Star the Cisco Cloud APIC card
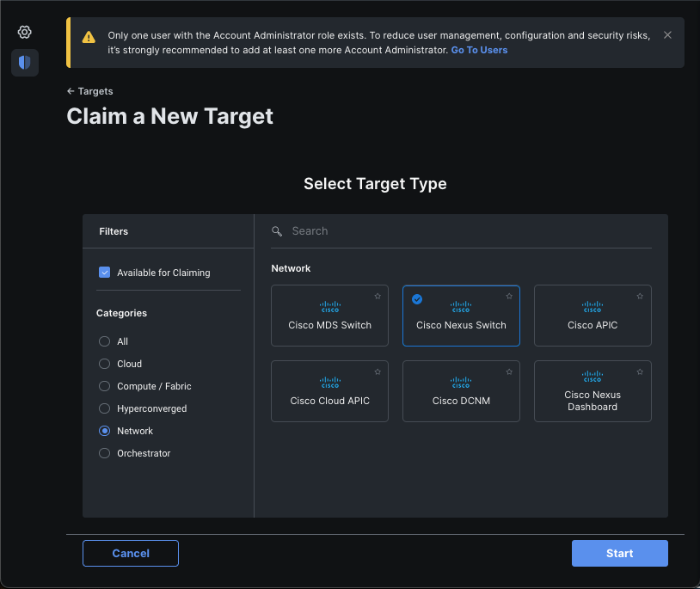 pos(378,371)
